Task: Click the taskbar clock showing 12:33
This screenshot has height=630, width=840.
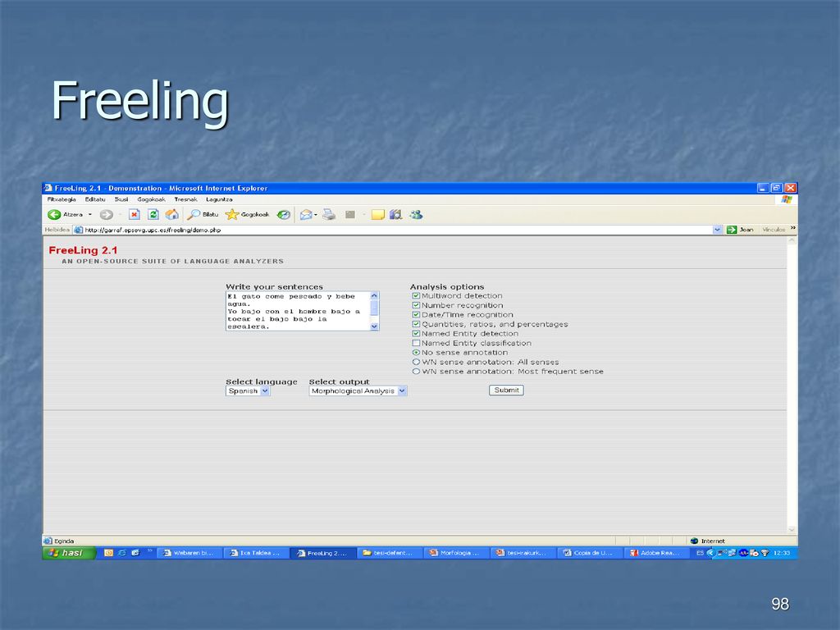Action: [782, 553]
